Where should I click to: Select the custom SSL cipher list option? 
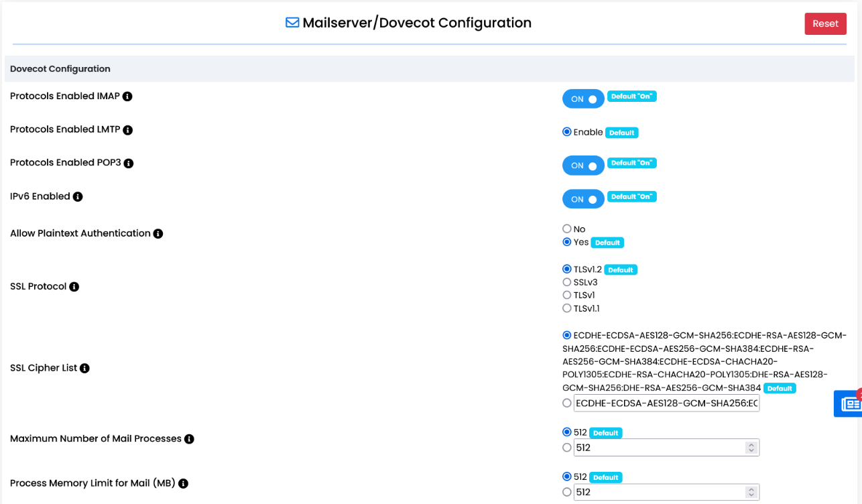567,403
